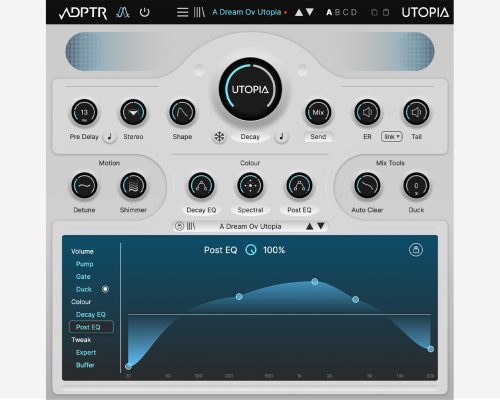The height and width of the screenshot is (400, 500).
Task: Open the library icon in lower preset bar
Action: point(191,226)
